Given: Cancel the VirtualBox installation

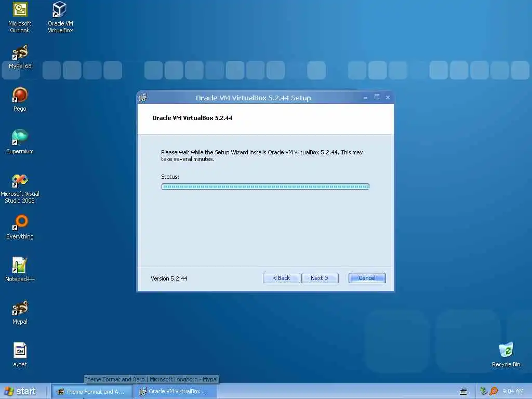Looking at the screenshot, I should (x=367, y=278).
